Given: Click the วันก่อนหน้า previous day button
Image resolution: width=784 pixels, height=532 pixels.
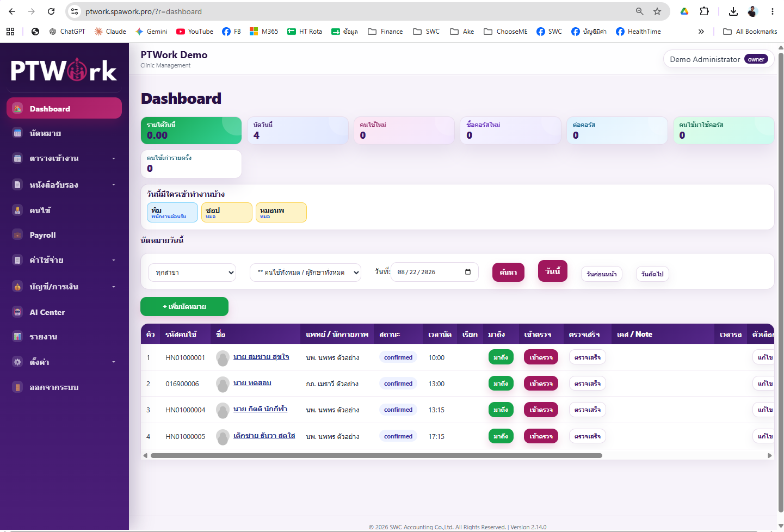Looking at the screenshot, I should pos(602,274).
